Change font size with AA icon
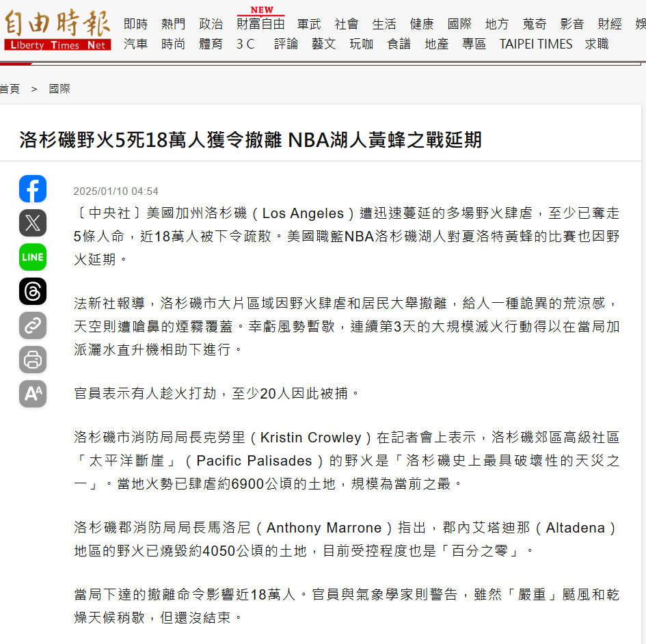The height and width of the screenshot is (644, 646). pos(33,394)
